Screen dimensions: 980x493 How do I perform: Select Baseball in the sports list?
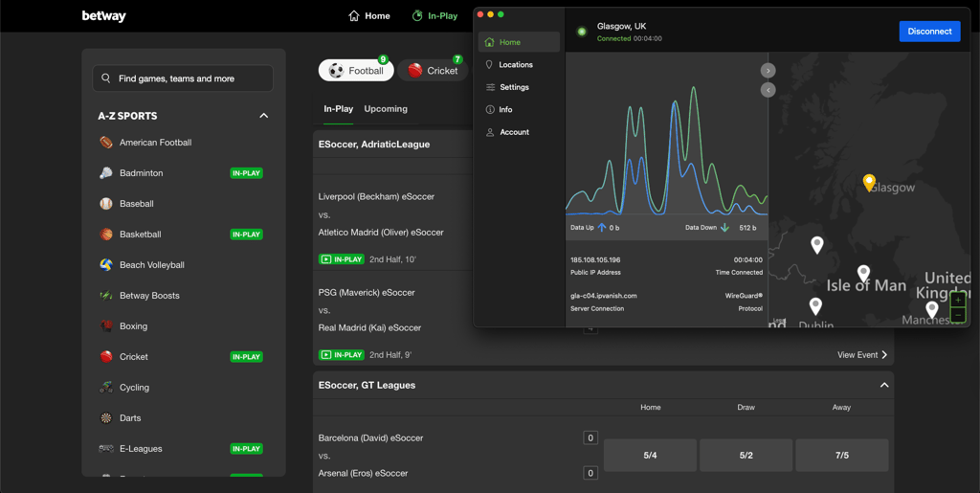coord(136,204)
